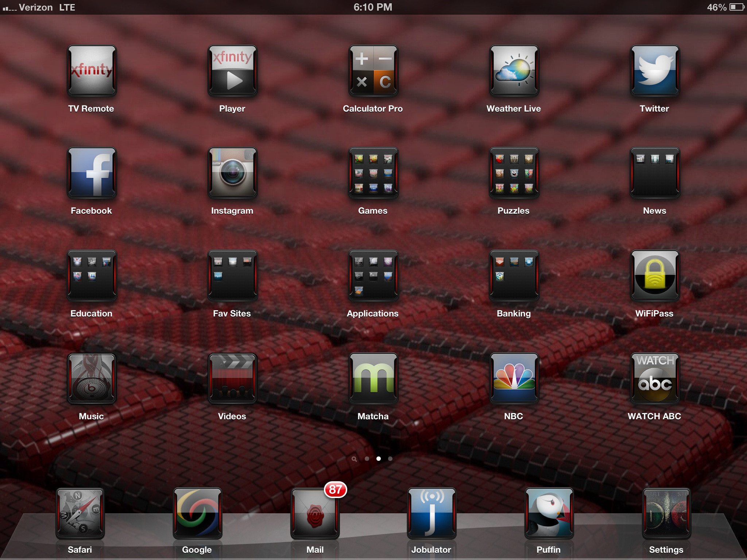Launch the Matcha app
This screenshot has height=560, width=747.
[373, 378]
